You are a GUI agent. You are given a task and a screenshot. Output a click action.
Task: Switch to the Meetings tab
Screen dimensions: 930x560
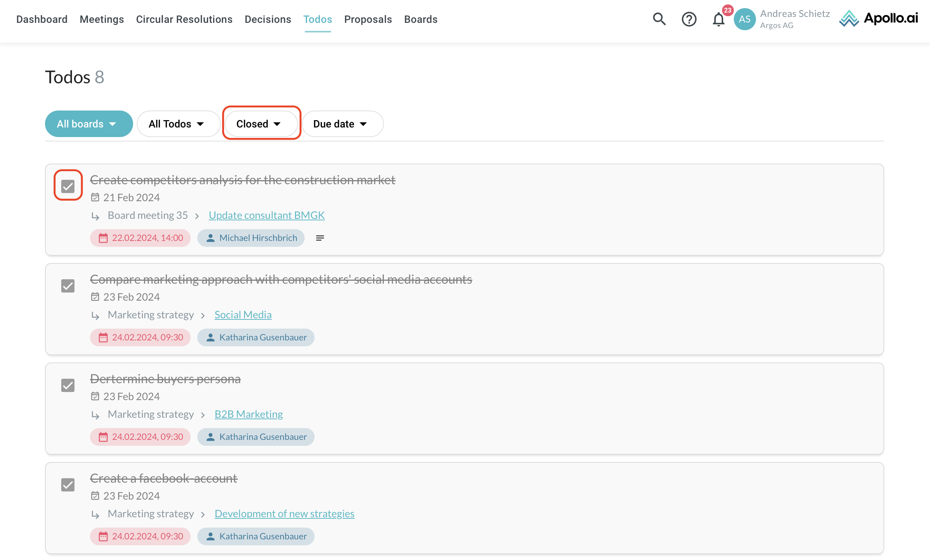click(x=101, y=19)
